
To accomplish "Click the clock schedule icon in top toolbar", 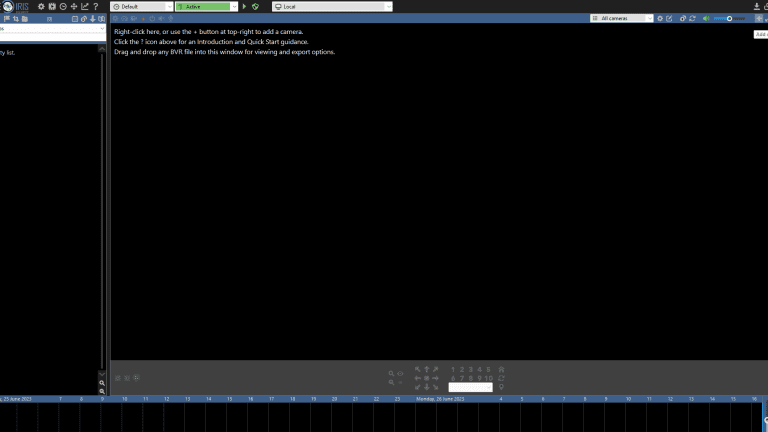I will click(63, 7).
